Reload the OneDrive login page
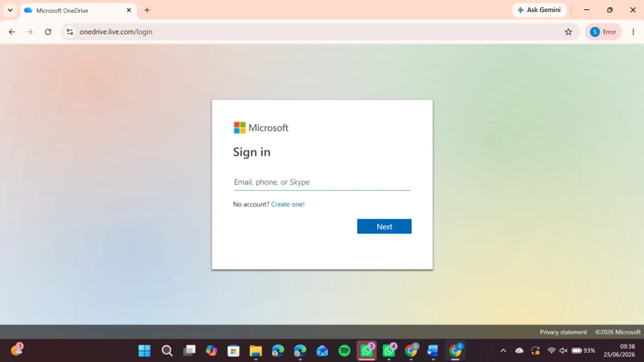The height and width of the screenshot is (362, 644). tap(48, 31)
